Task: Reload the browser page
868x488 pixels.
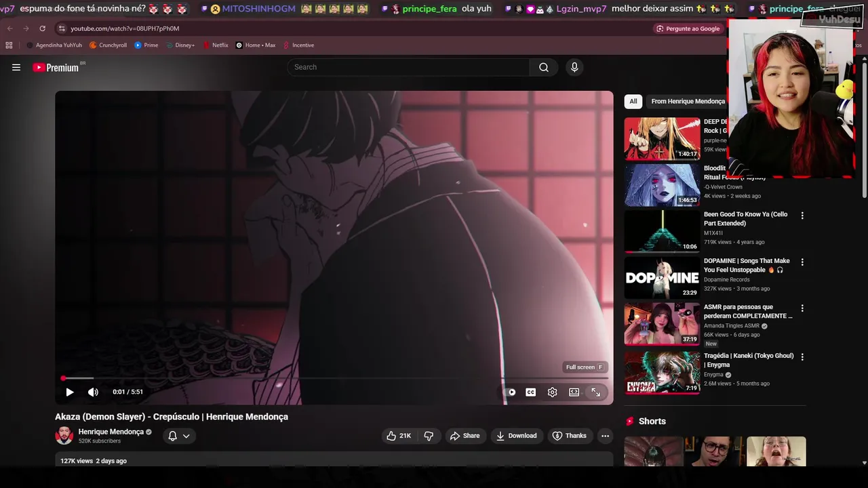Action: coord(42,28)
